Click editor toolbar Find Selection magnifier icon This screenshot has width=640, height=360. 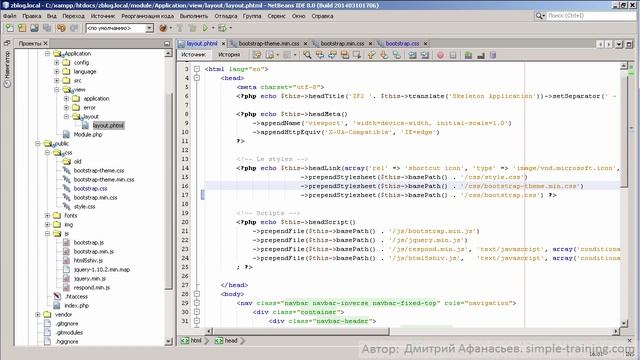307,55
